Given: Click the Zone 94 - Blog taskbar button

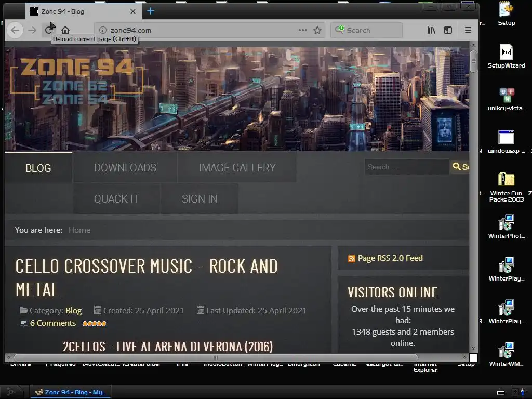Looking at the screenshot, I should pos(71,392).
